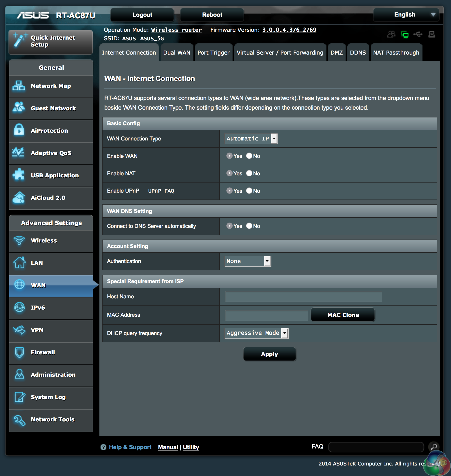This screenshot has height=476, width=451.
Task: Click the Firewall shield icon
Action: (x=19, y=352)
